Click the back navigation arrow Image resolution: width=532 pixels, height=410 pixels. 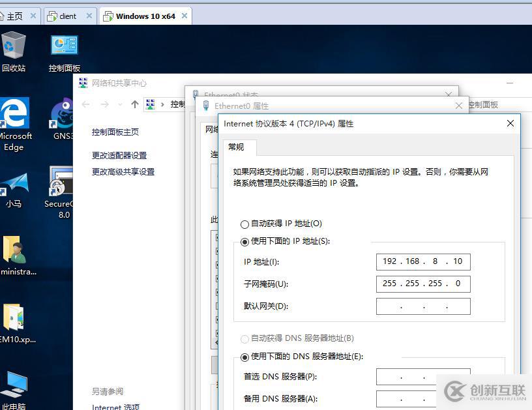point(85,104)
